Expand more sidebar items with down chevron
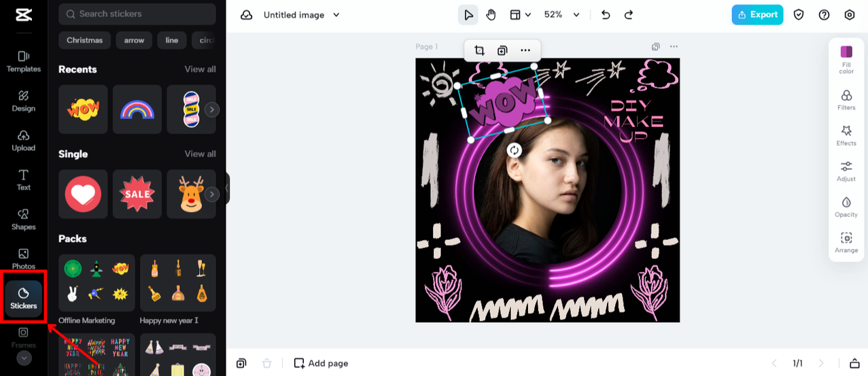868x376 pixels. click(24, 358)
